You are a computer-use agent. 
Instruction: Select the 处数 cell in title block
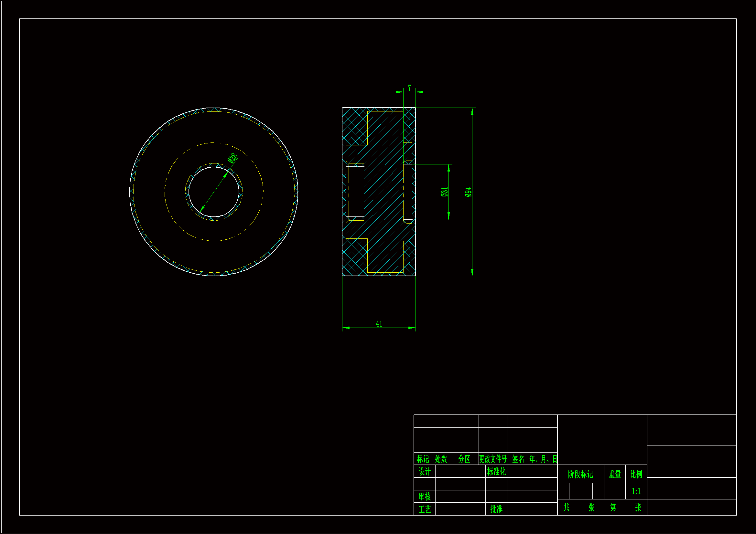440,459
